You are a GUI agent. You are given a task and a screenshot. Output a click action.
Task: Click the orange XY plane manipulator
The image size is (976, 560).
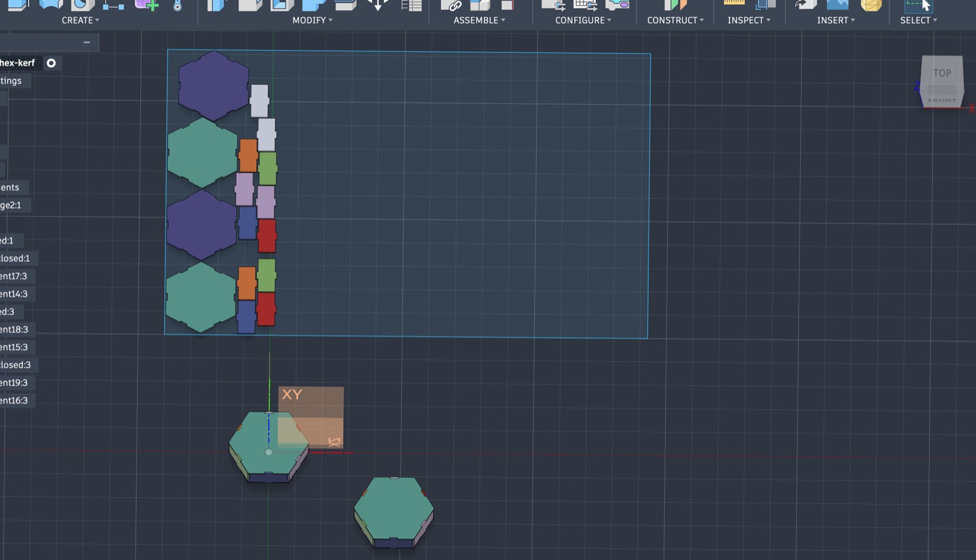tap(311, 417)
